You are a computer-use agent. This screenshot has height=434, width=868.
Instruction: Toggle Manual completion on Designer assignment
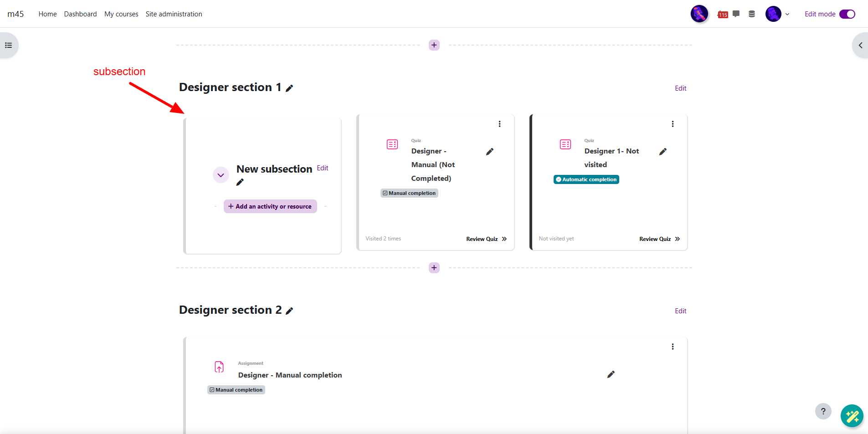(236, 390)
